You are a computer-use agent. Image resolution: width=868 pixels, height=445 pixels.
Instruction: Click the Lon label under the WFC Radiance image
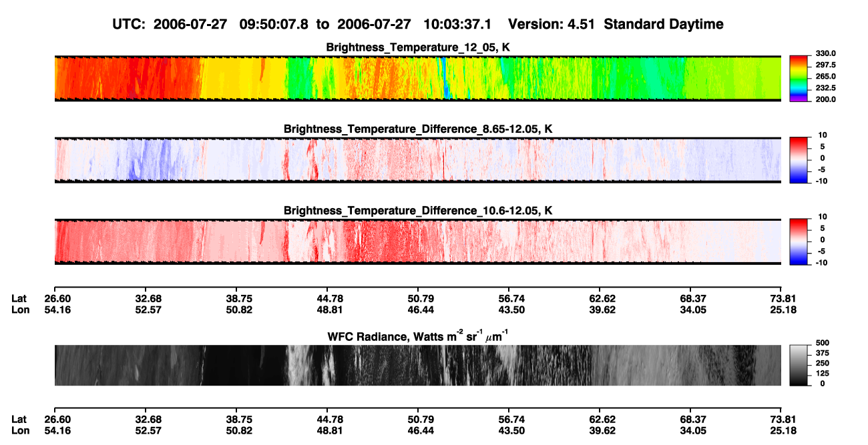19,430
